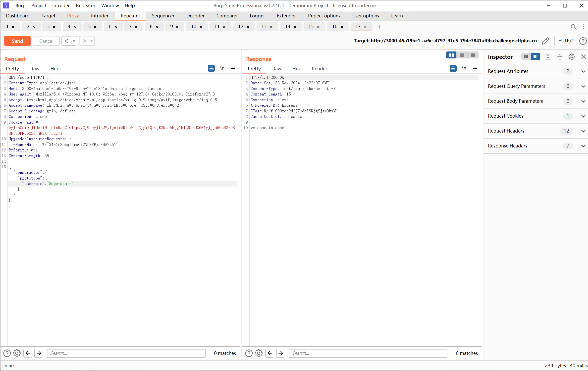Select side-by-side layout view

point(451,55)
